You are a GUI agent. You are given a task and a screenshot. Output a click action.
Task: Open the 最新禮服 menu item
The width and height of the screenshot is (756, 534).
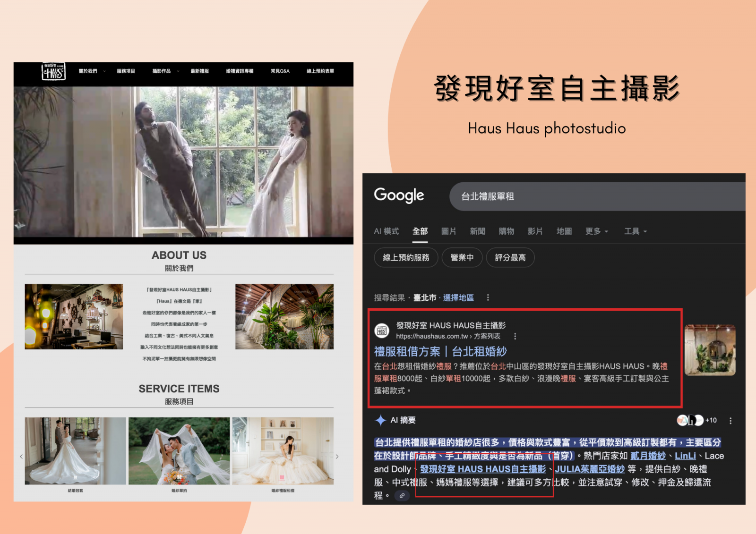click(x=199, y=71)
